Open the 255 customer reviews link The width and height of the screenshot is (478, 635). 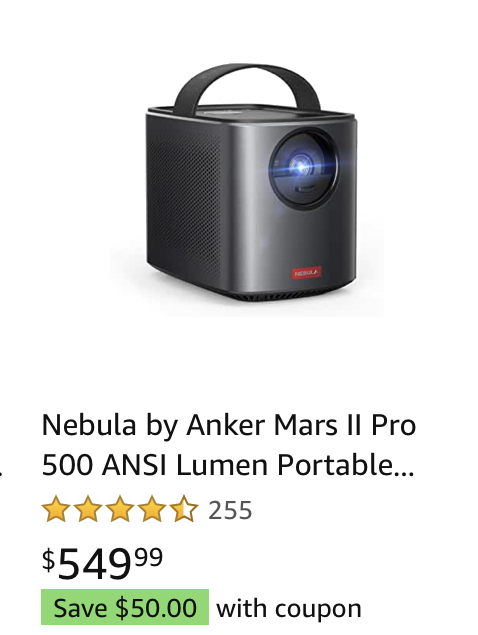[x=230, y=510]
